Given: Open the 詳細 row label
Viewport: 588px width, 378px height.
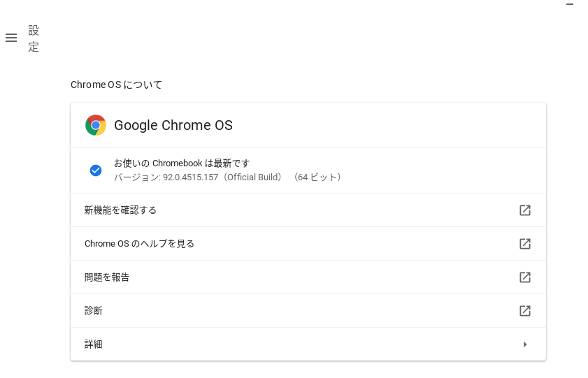Looking at the screenshot, I should tap(94, 344).
